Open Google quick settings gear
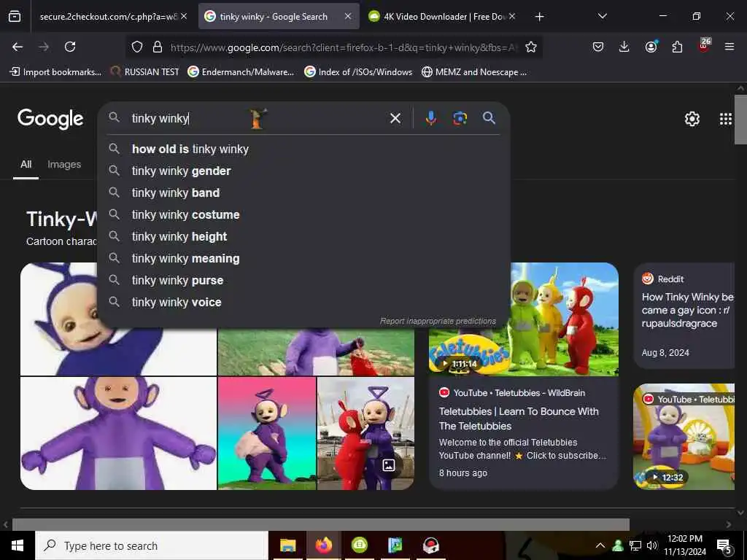Screen dimensions: 747x560 [x=692, y=119]
